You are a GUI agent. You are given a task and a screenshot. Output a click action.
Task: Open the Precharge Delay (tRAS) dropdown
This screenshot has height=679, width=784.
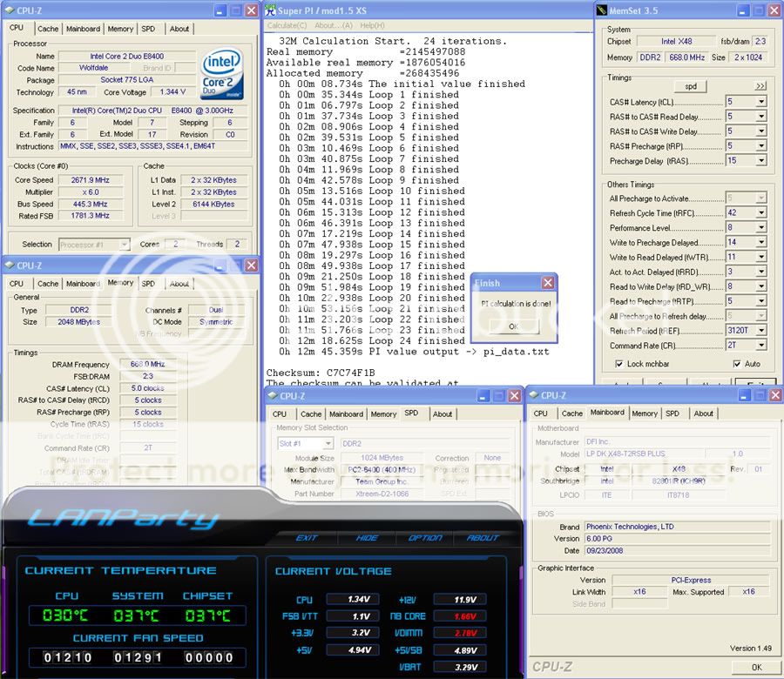(761, 161)
